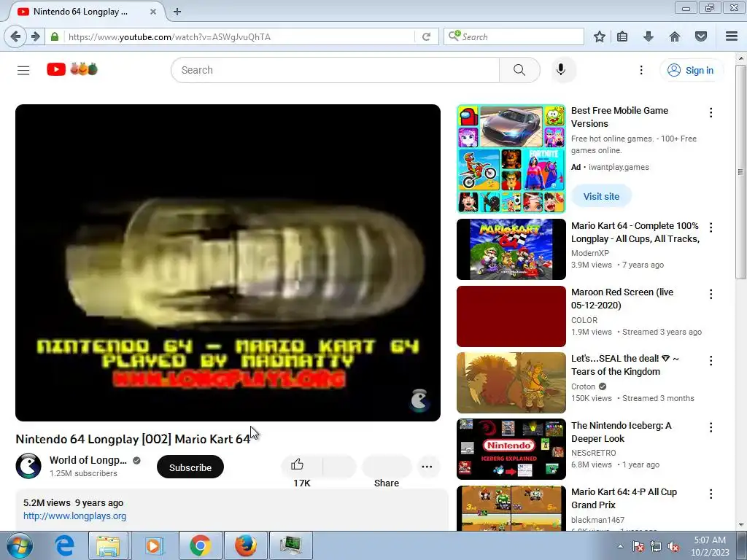Select the browser URL address bar
747x560 pixels.
239,36
